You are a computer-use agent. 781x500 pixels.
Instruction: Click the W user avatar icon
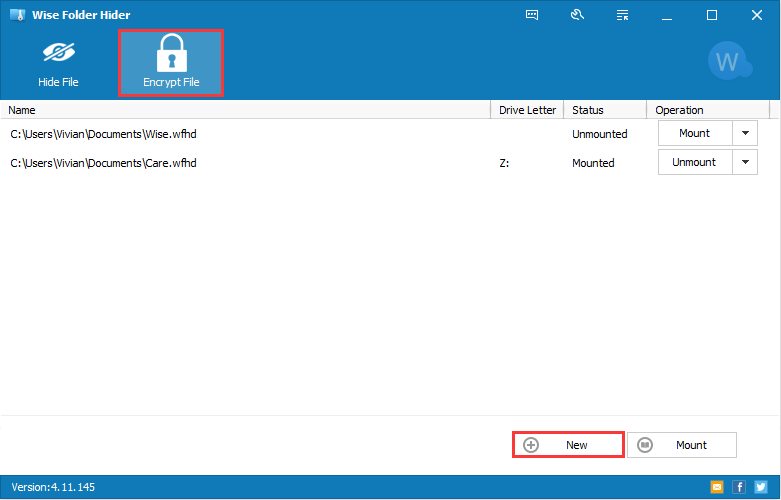pos(730,61)
